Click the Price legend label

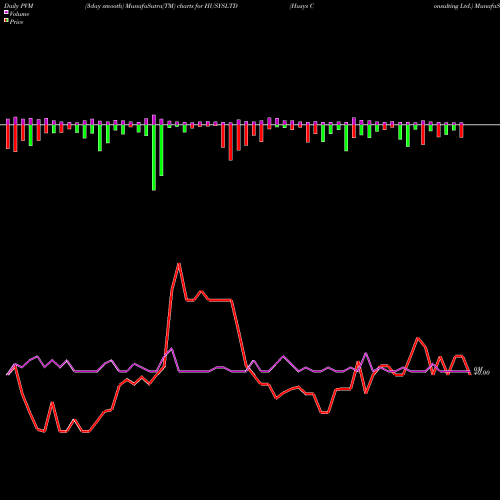pos(16,22)
